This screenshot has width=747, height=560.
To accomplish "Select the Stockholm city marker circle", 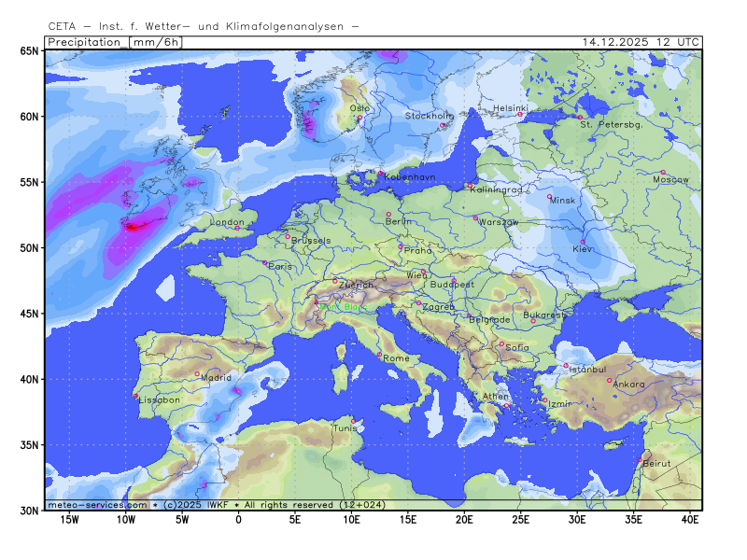I will pos(443,125).
